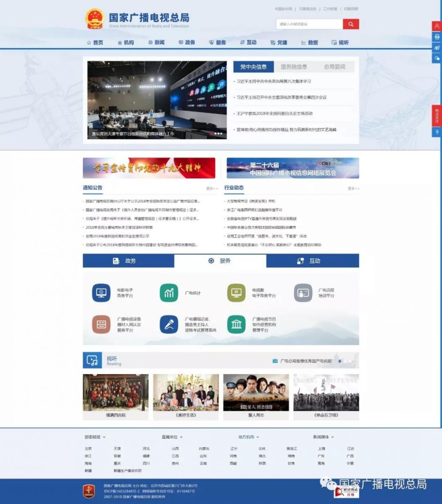Viewport: 442px width, 504px height.
Task: Open the 政务 item in the top navigation
Action: (x=187, y=42)
